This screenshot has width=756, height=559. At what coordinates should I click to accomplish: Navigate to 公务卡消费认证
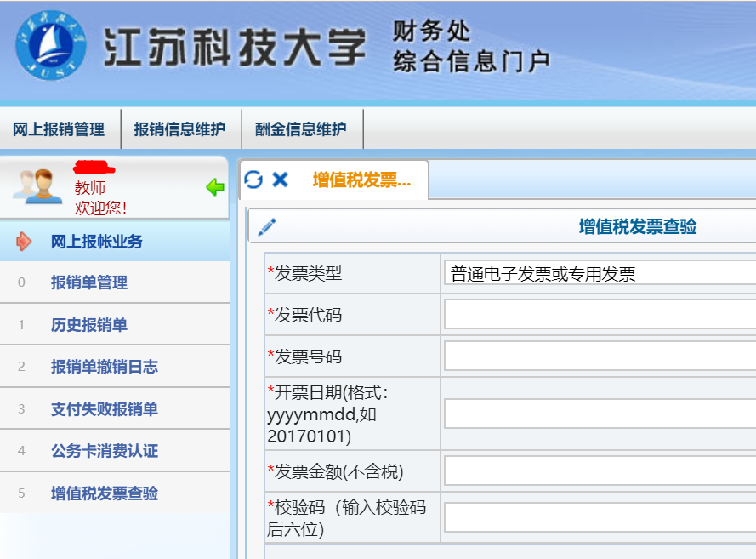[105, 451]
